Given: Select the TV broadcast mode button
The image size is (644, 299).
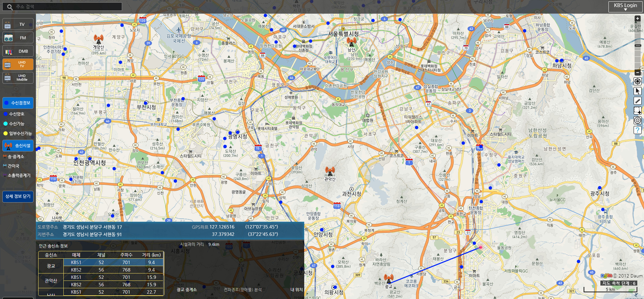Looking at the screenshot, I should click(x=18, y=24).
